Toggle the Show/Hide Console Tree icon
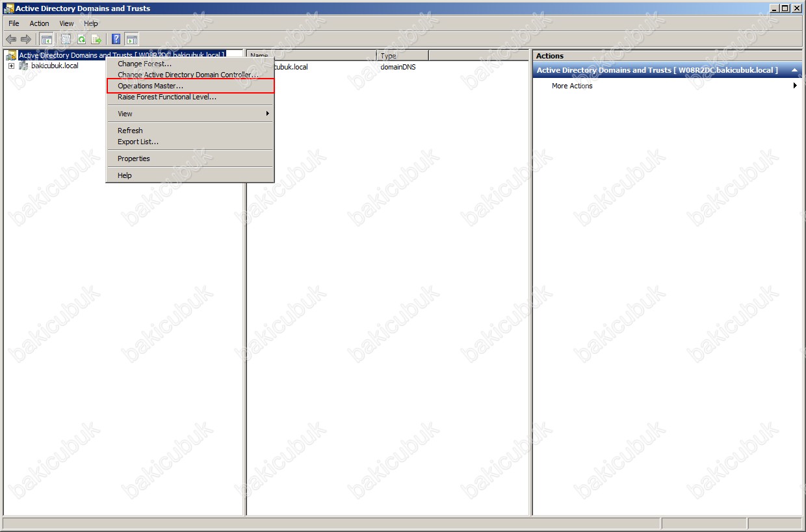The width and height of the screenshot is (806, 532). click(x=47, y=39)
